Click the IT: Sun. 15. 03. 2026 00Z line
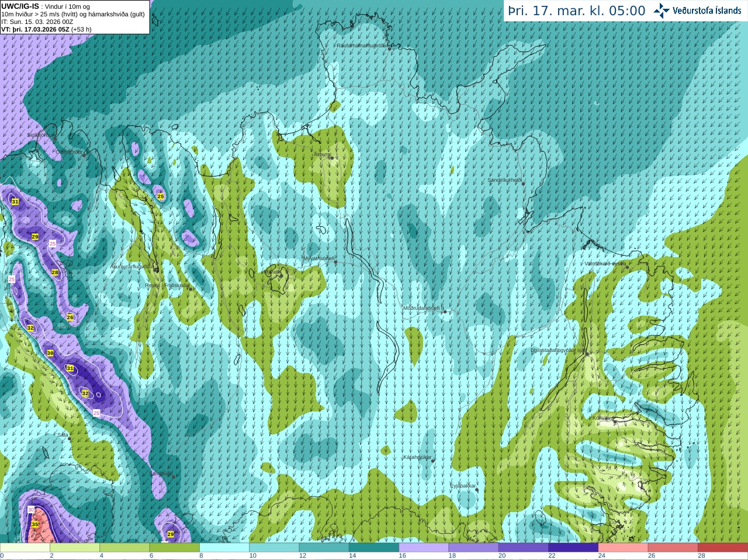 pos(37,22)
